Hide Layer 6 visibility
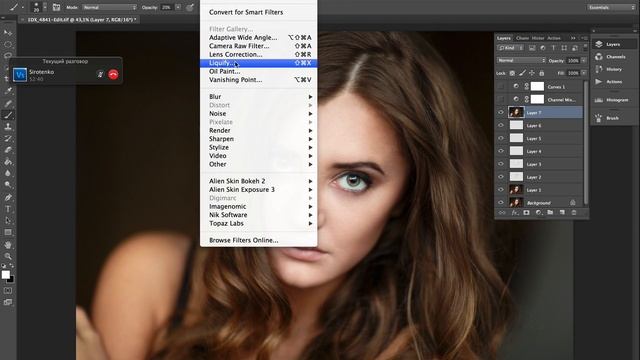640x360 pixels. click(x=501, y=125)
